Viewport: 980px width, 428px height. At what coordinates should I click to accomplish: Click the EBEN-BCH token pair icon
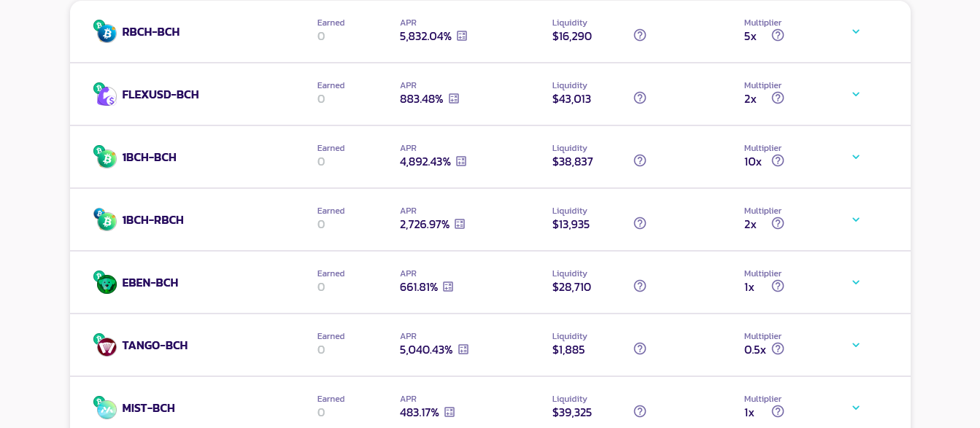tap(105, 282)
